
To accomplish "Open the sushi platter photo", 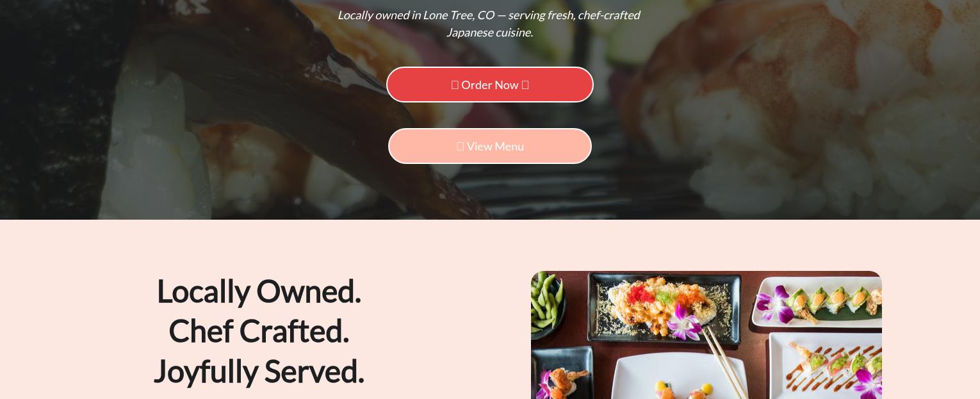I will (x=706, y=335).
